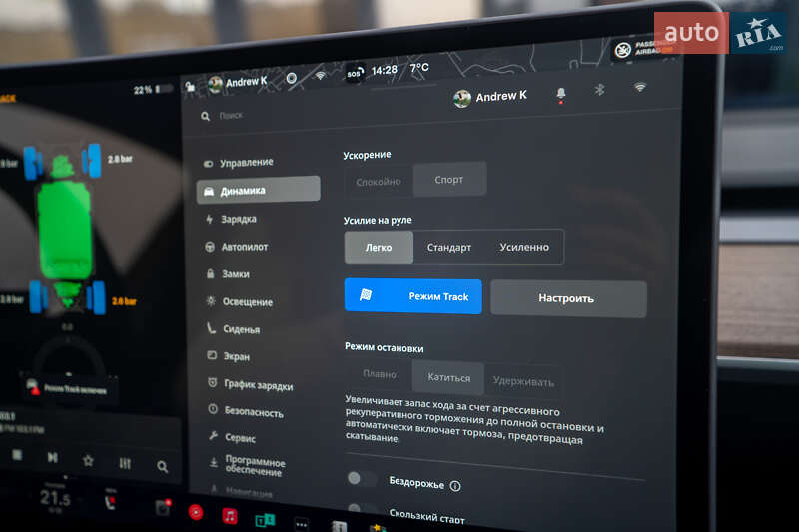This screenshot has width=799, height=532.
Task: Open the Экран settings section
Action: pyautogui.click(x=229, y=356)
